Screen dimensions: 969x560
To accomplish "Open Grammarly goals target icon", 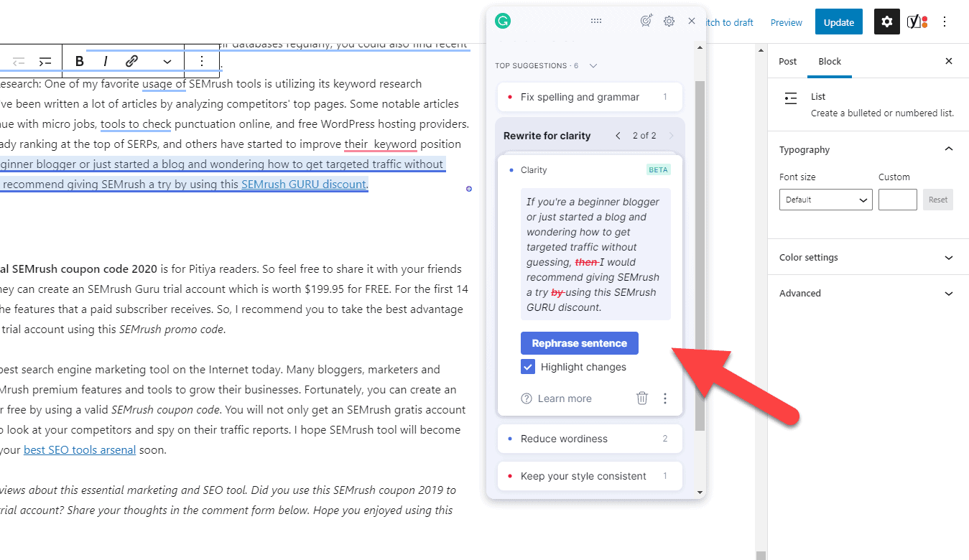I will pos(646,21).
